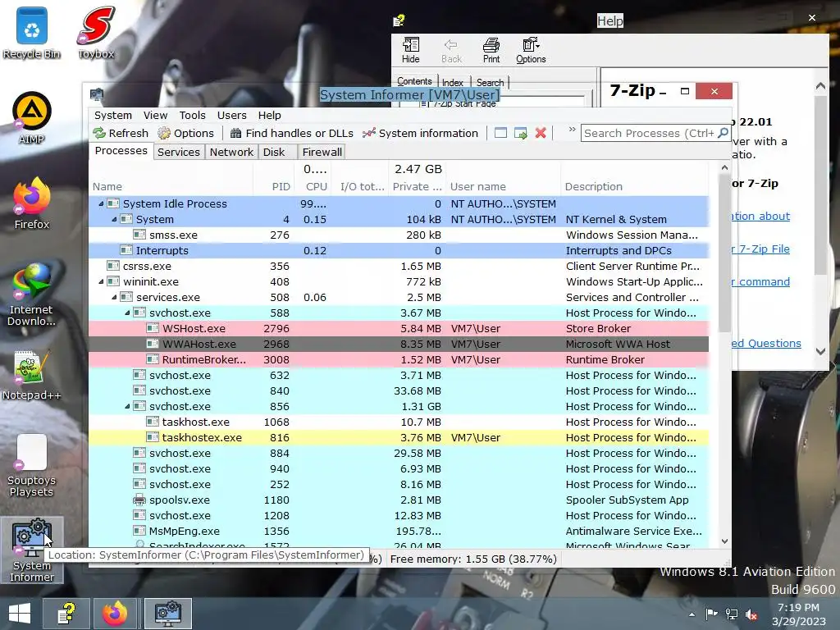Open Options in the Help window
This screenshot has width=840, height=630.
[531, 51]
